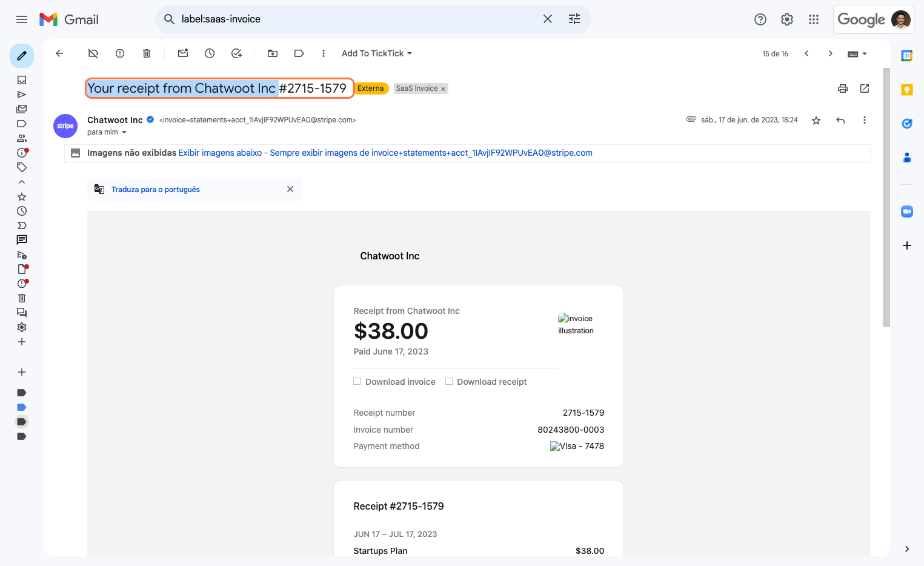Open the Labels toolbar button
The height and width of the screenshot is (566, 924).
299,53
